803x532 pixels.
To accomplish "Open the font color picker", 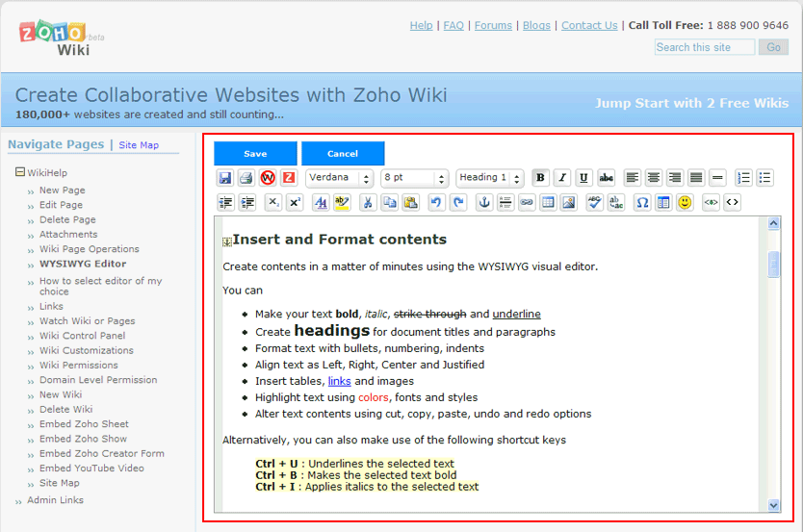I will (321, 203).
